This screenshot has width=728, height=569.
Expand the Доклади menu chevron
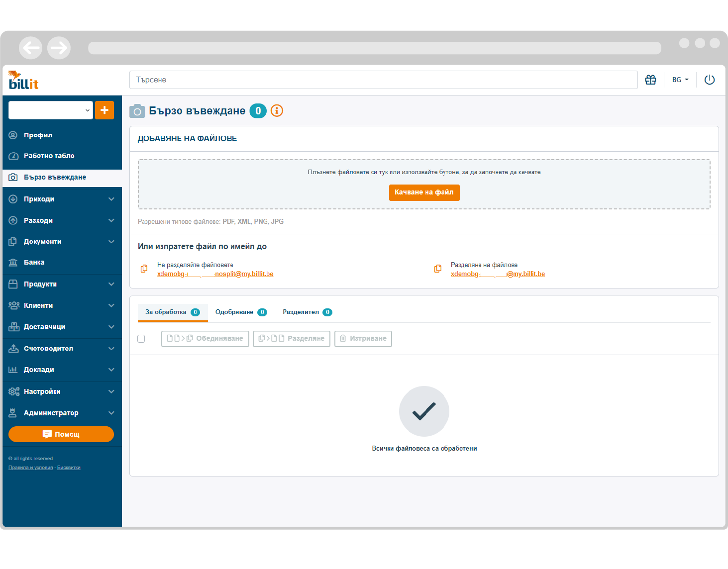click(111, 370)
